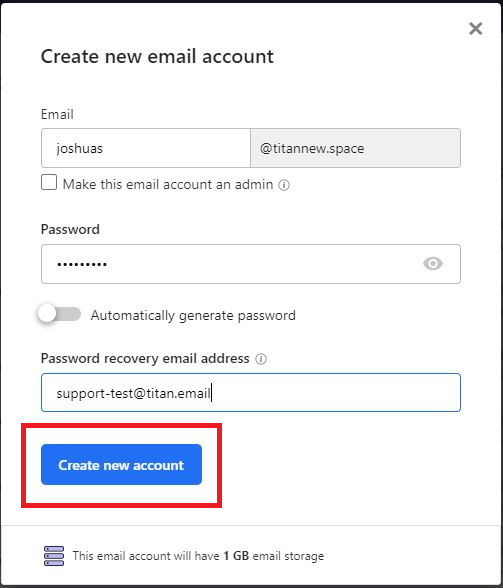Click Create new account button
Viewport: 503px width, 588px height.
click(x=122, y=465)
